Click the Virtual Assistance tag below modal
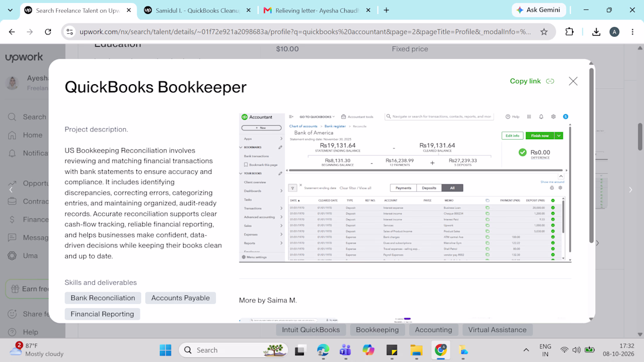This screenshot has height=362, width=644. pos(498,330)
